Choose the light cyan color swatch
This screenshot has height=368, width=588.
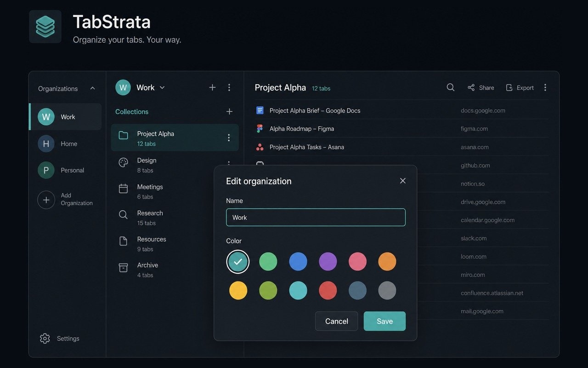[x=298, y=291]
